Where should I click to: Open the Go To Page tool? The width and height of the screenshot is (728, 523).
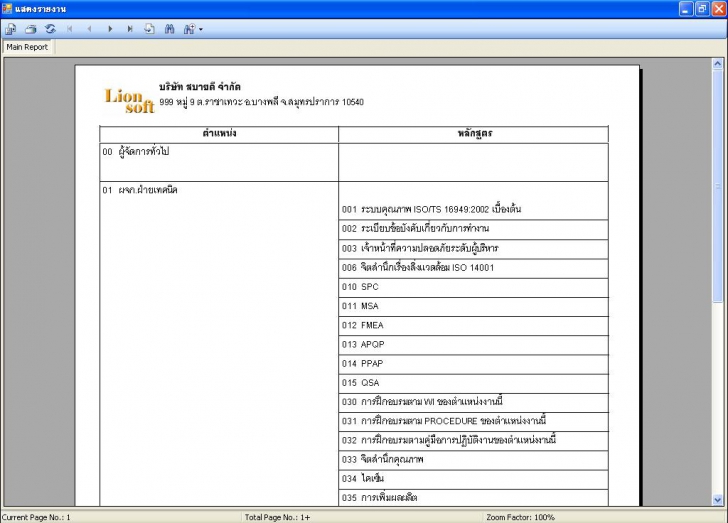click(x=150, y=29)
